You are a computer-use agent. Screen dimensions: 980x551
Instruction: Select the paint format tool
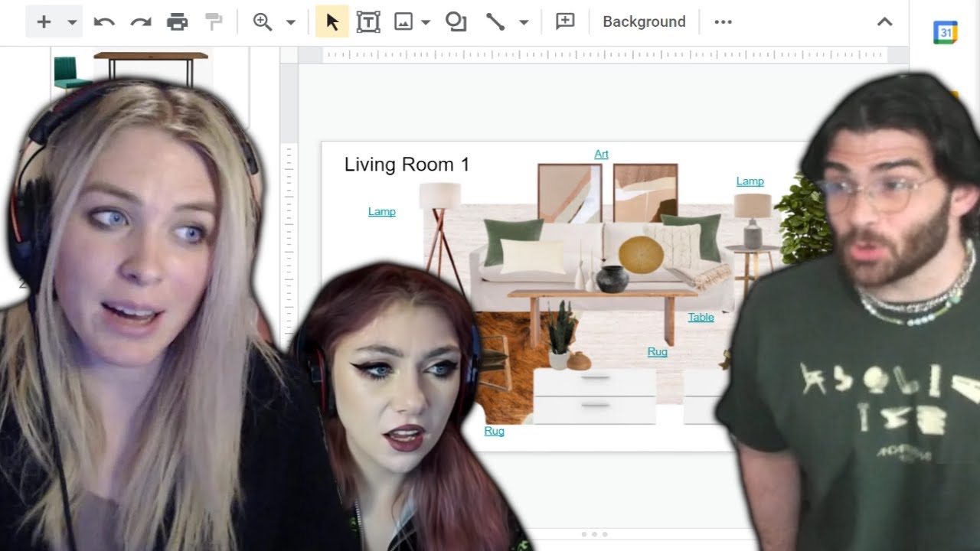tap(214, 22)
